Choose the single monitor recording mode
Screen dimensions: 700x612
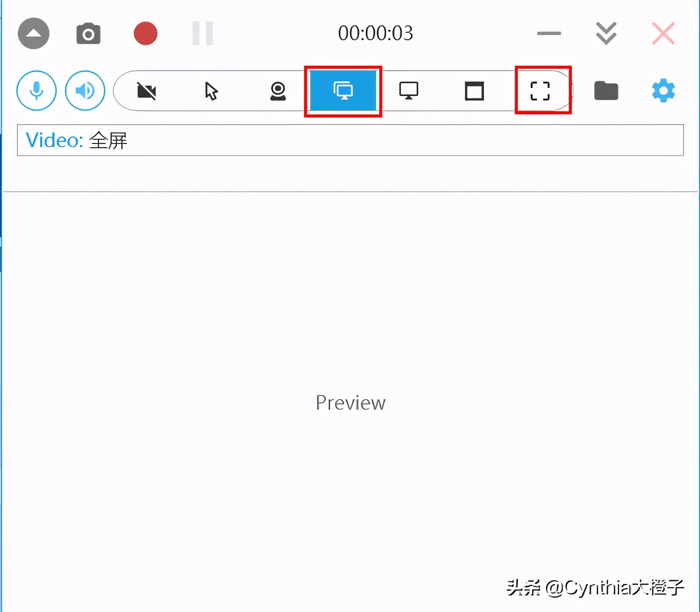point(408,91)
